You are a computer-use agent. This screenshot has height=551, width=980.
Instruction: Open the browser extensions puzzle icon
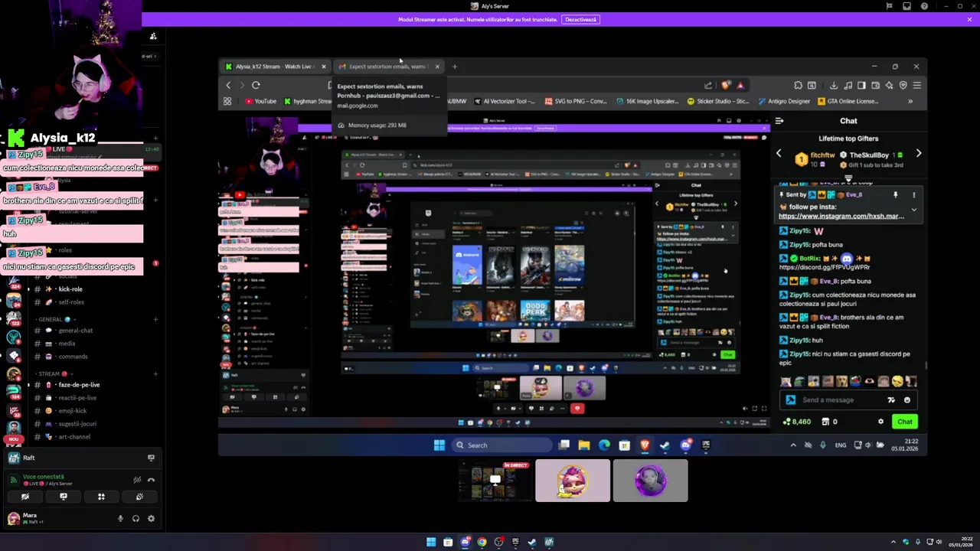pos(799,85)
